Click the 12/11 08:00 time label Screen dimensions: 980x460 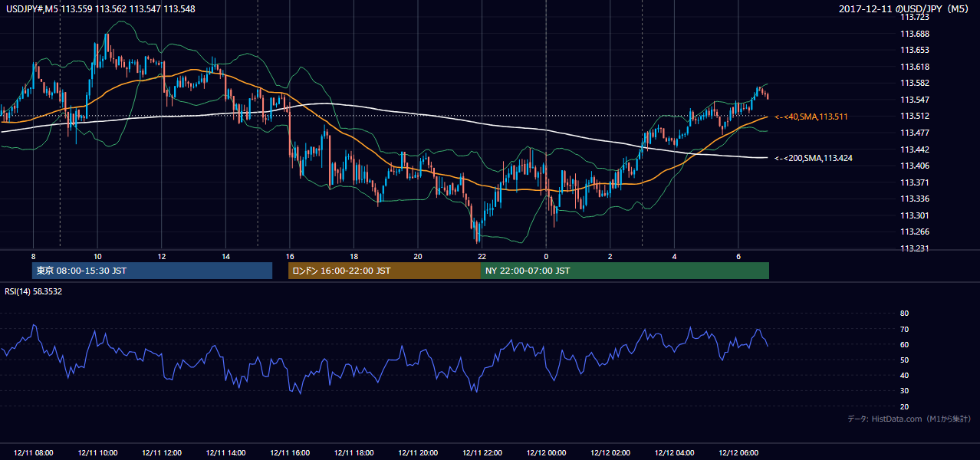(x=33, y=453)
